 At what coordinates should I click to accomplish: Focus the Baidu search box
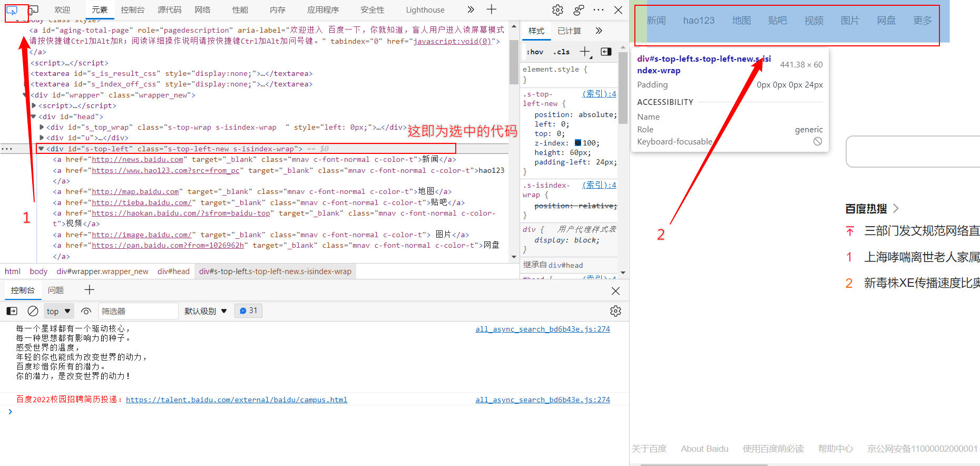pyautogui.click(x=913, y=152)
